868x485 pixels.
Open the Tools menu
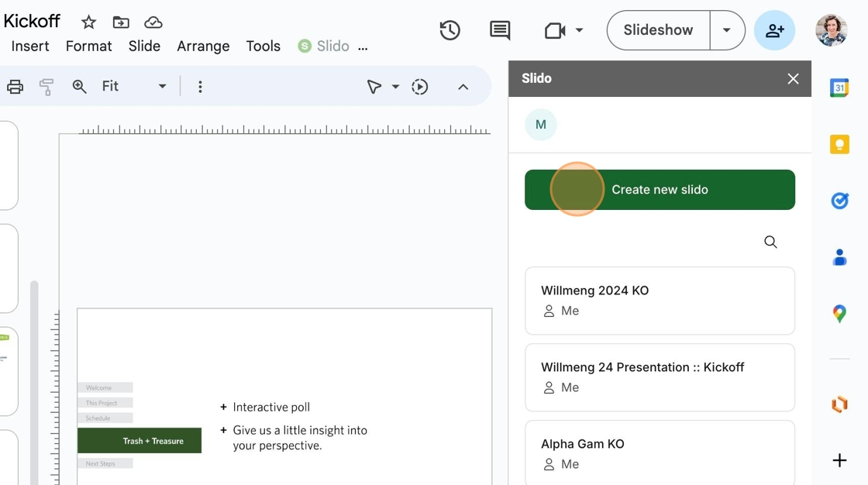(263, 46)
